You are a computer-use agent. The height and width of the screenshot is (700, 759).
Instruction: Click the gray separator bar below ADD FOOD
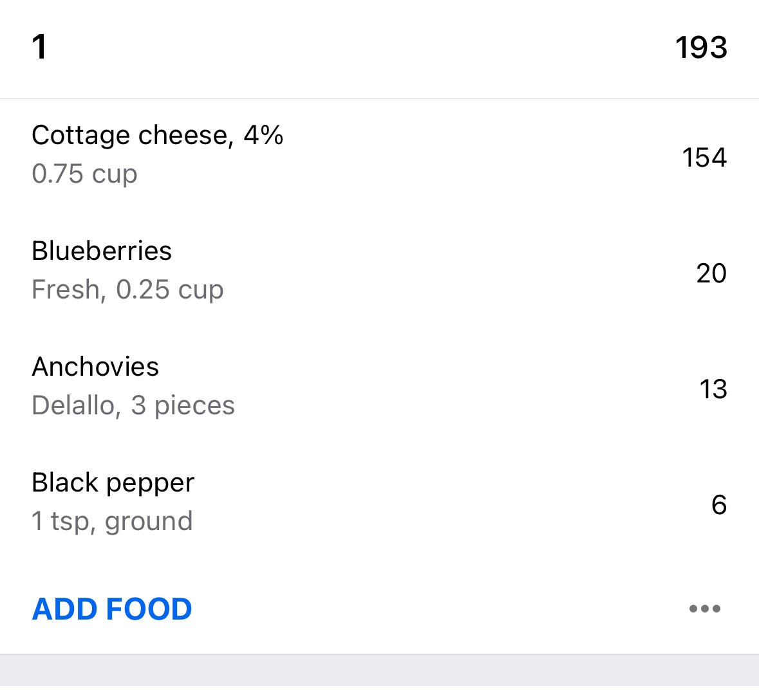380,670
